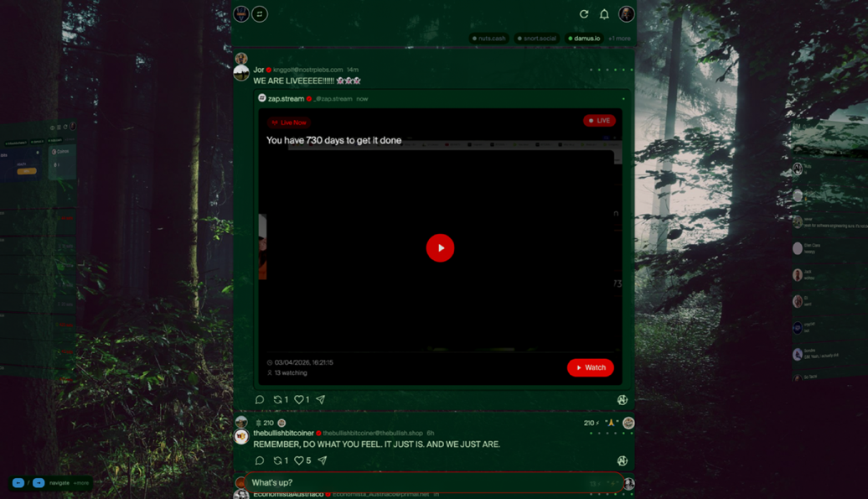
Task: Click the refresh feed icon
Action: [584, 14]
